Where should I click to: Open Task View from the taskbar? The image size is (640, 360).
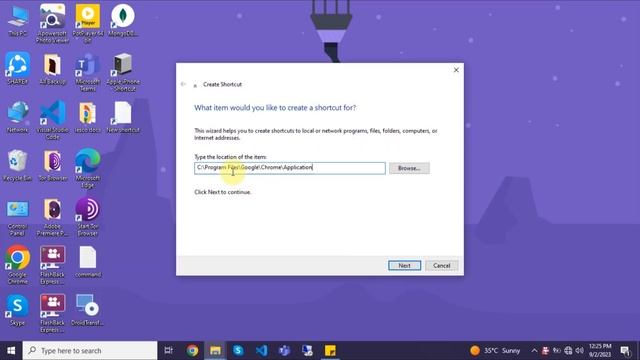(x=168, y=350)
